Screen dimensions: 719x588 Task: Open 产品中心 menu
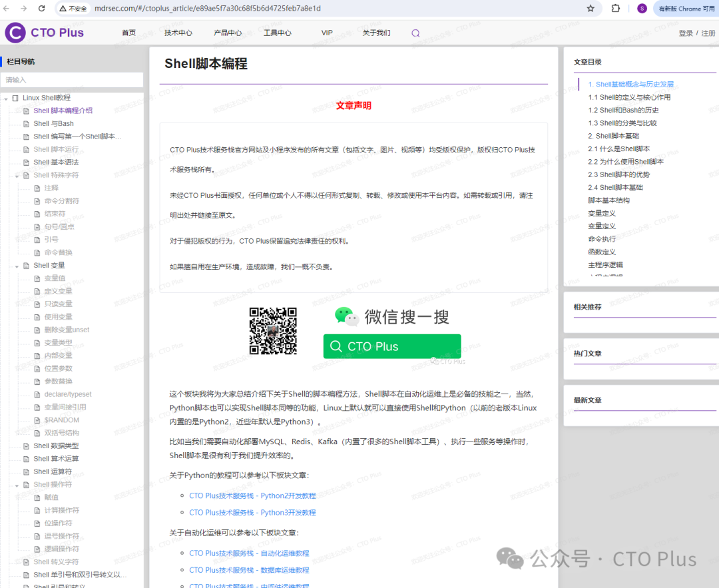(x=228, y=33)
